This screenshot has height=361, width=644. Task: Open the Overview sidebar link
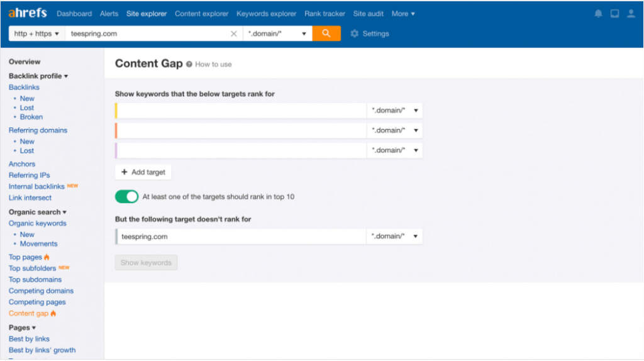coord(25,62)
